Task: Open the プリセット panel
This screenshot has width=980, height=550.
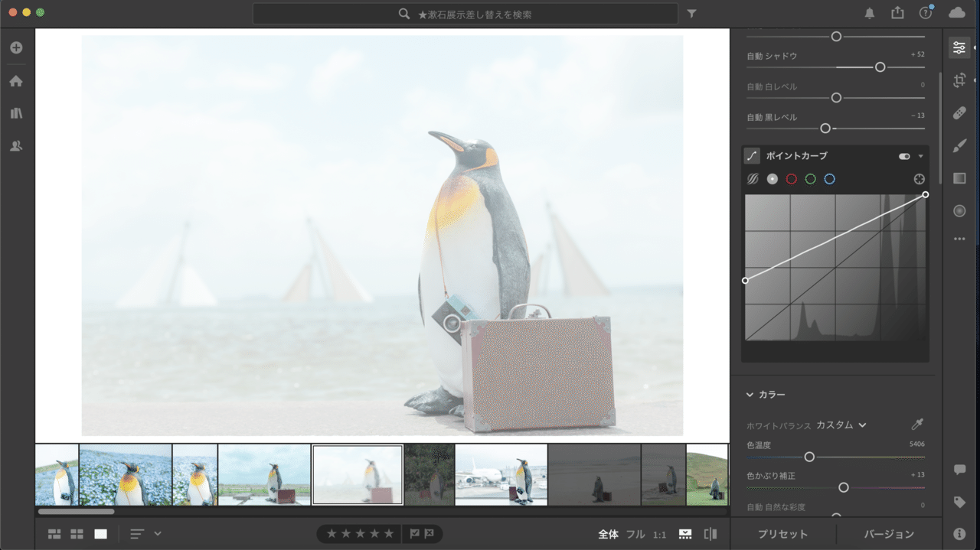Action: [782, 534]
